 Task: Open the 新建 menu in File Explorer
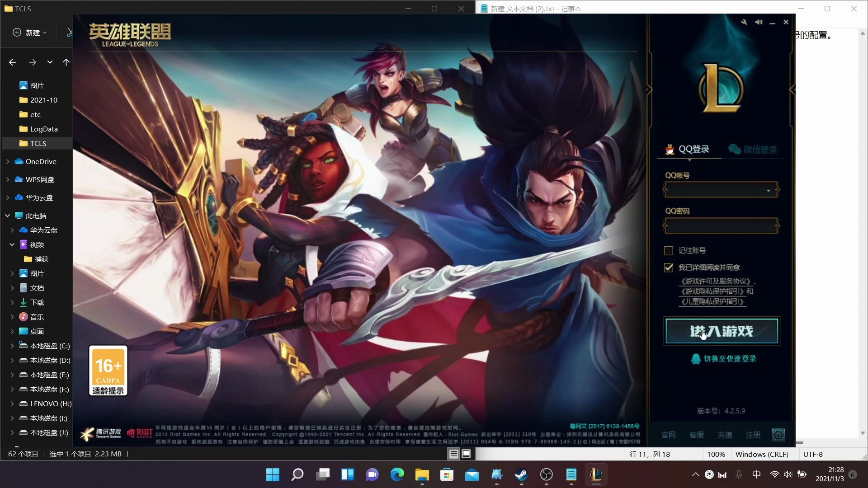[x=29, y=32]
